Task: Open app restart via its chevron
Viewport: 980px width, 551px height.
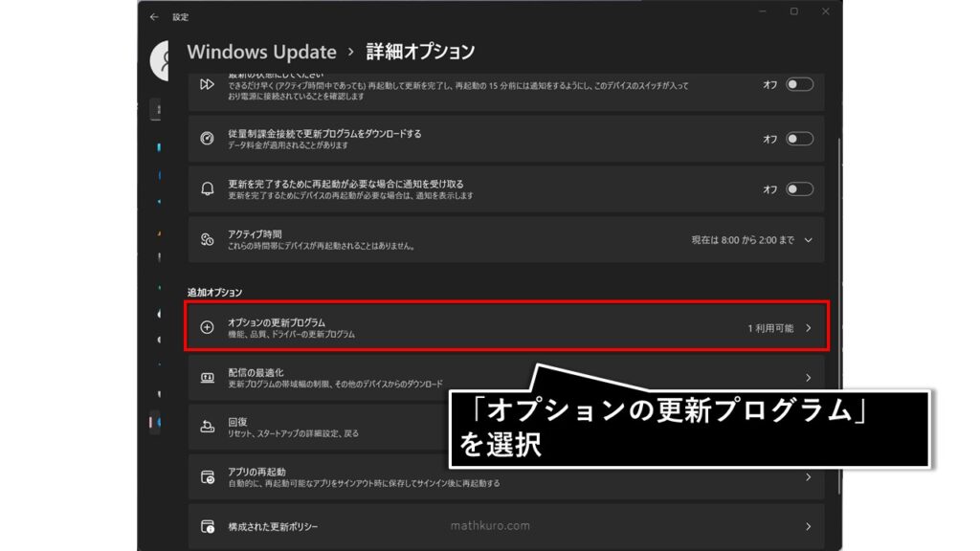Action: [808, 477]
